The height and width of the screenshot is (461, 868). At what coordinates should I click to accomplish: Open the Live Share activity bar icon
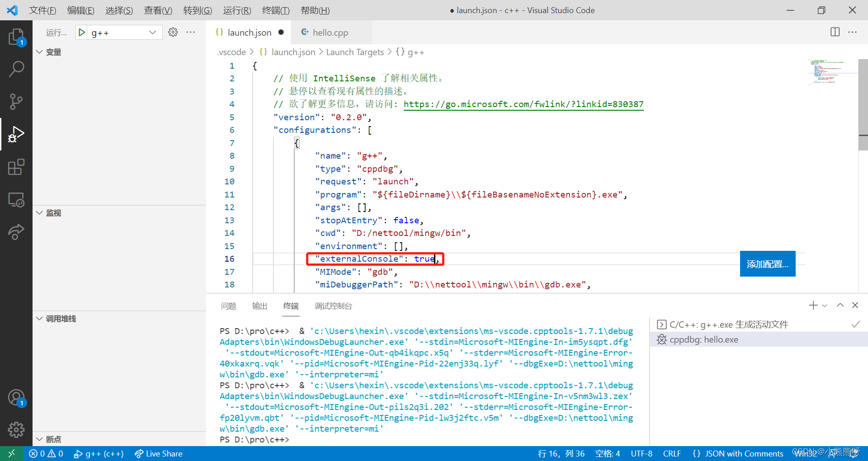coord(16,232)
